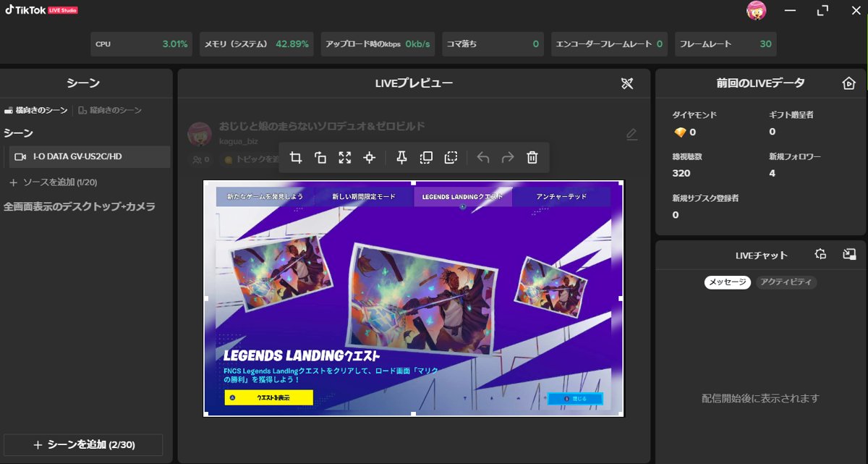Edit the stream title with pencil icon

tap(631, 135)
